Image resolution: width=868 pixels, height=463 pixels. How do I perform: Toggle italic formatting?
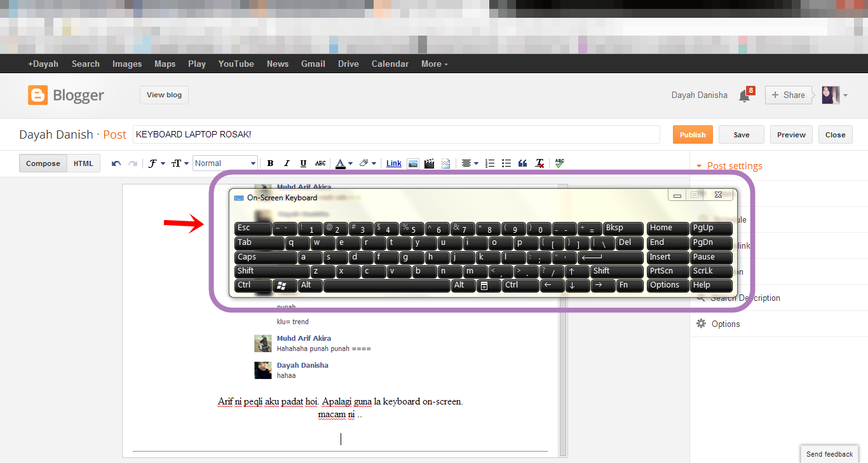point(287,163)
